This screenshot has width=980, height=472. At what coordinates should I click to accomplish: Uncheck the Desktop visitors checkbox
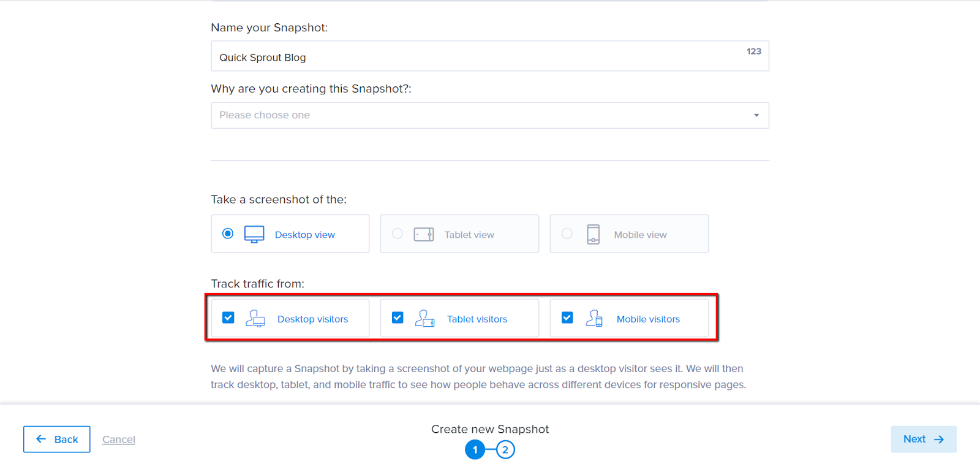tap(228, 318)
